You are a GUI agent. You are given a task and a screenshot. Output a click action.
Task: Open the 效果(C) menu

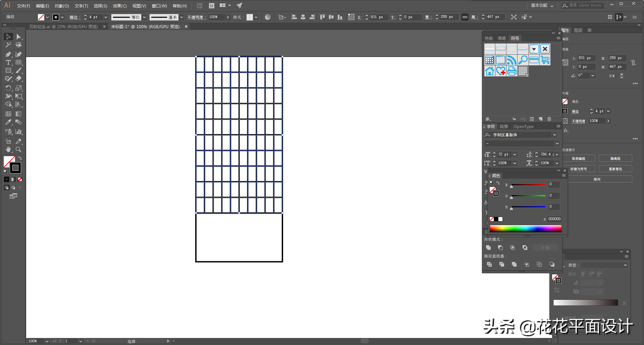tap(120, 6)
